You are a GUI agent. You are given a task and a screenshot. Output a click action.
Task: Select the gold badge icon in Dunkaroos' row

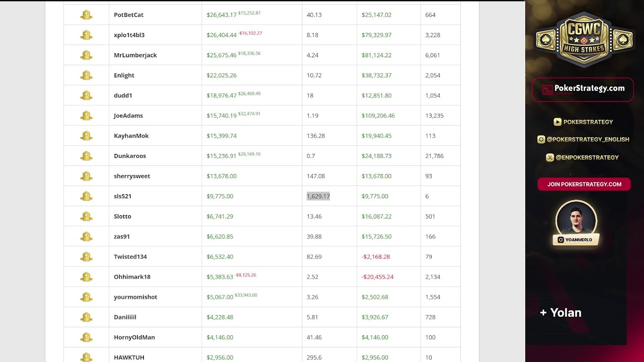point(87,156)
